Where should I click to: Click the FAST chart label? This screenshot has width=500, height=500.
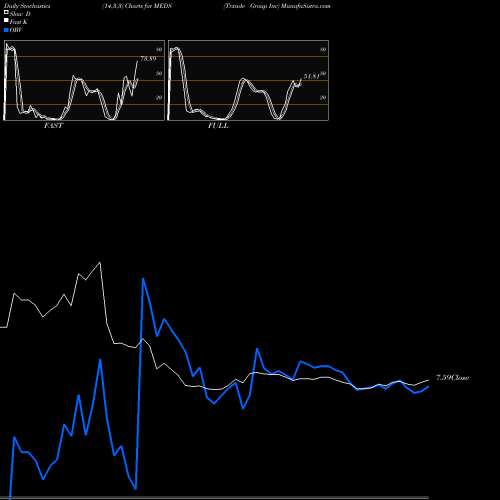tap(53, 126)
